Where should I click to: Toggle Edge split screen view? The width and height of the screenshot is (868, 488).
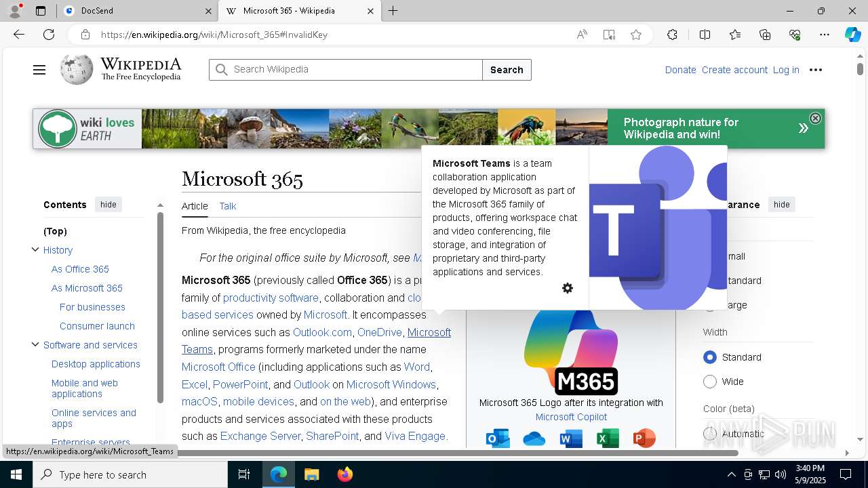click(705, 35)
